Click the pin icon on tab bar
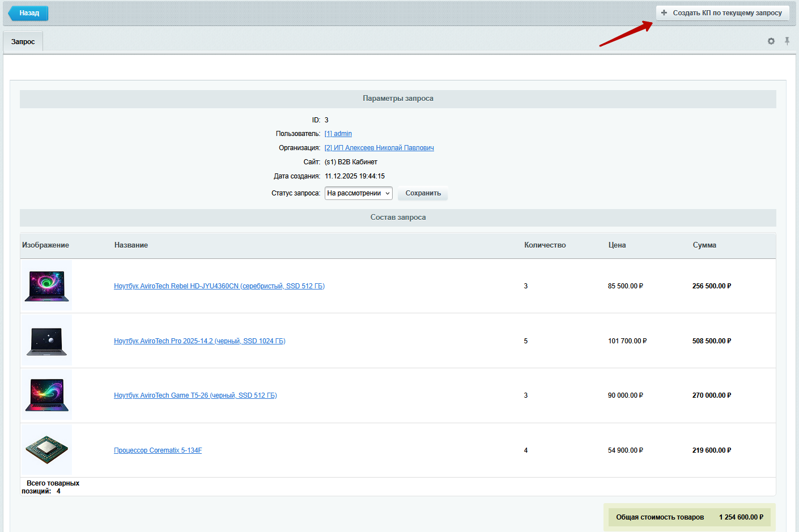 (x=787, y=41)
